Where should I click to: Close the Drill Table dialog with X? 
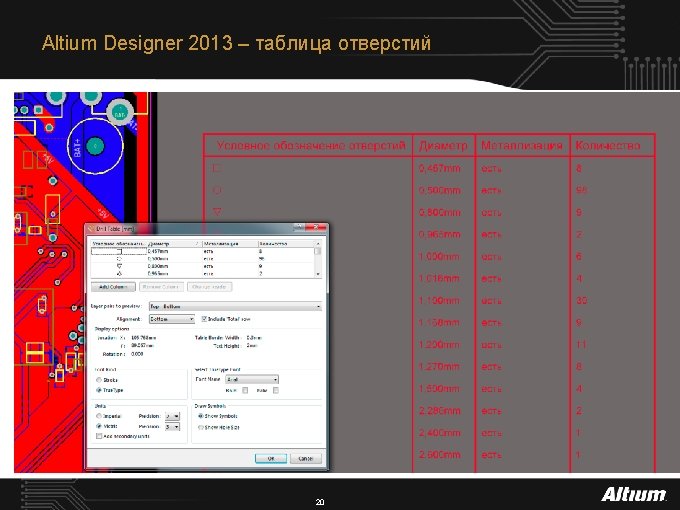pyautogui.click(x=317, y=227)
